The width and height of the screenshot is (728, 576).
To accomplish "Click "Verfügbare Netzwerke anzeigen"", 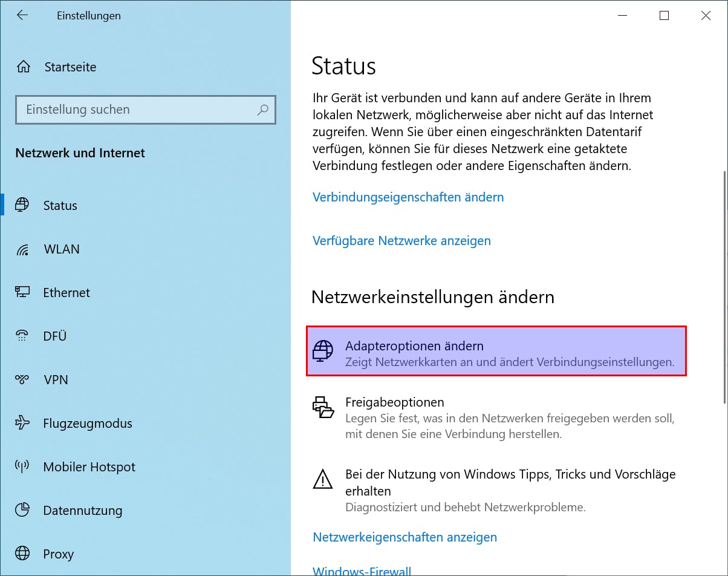I will coord(401,241).
